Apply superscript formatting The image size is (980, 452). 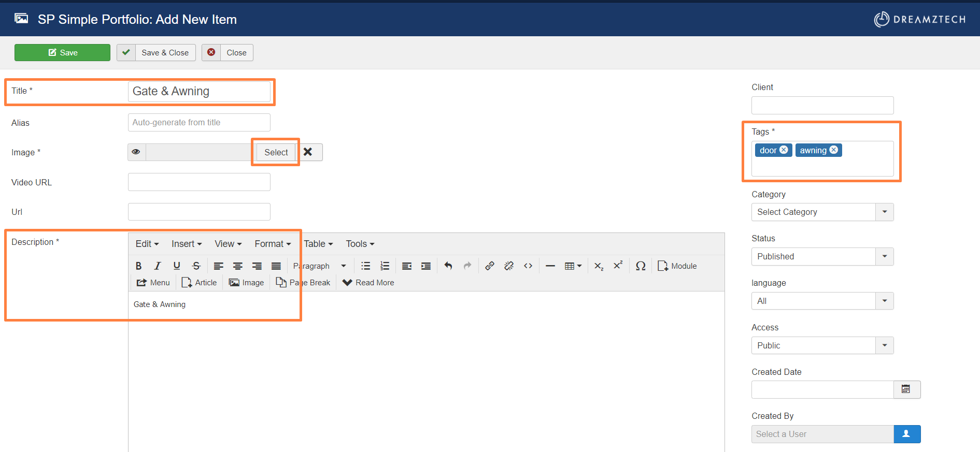pos(618,266)
